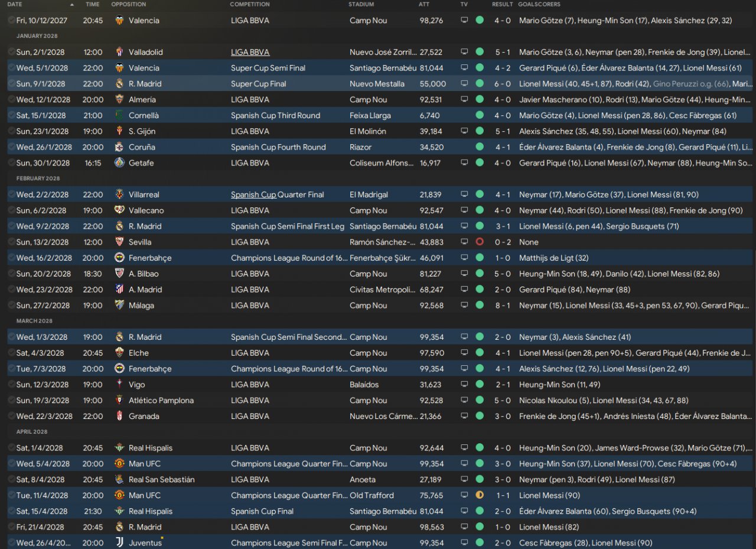Open the Juventus opposition name
Image resolution: width=756 pixels, height=549 pixels.
[x=145, y=542]
